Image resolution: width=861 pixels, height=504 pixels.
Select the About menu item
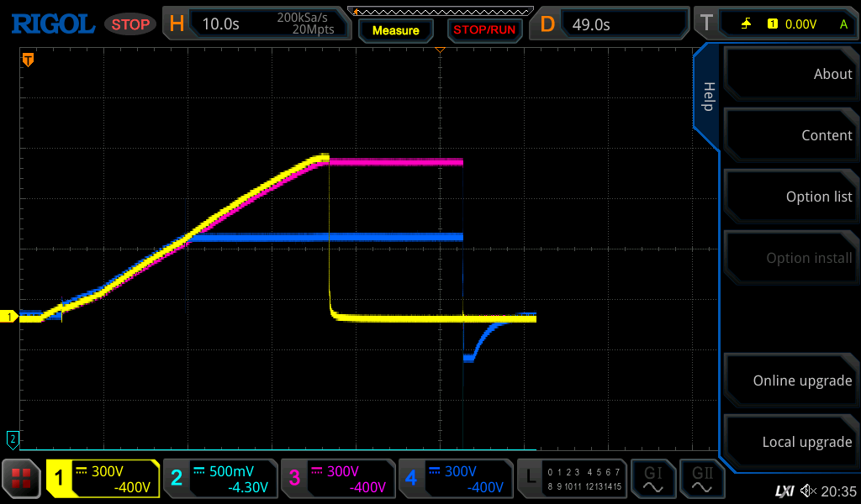tap(790, 74)
